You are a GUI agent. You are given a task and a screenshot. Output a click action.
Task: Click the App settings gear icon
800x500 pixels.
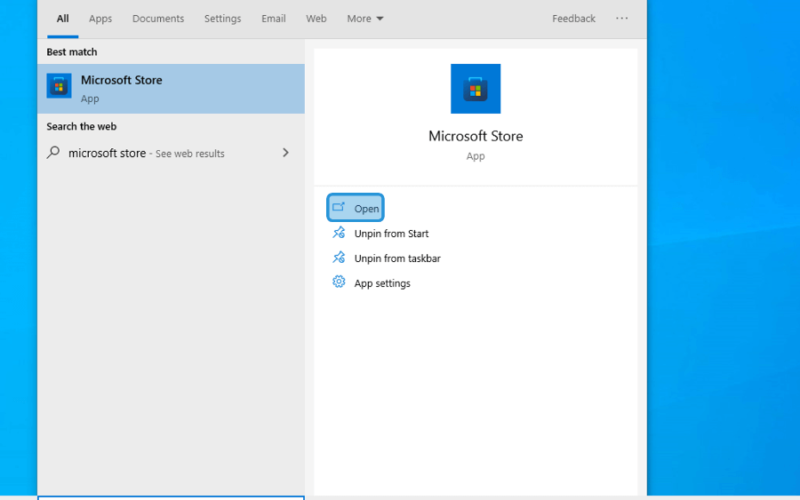(x=339, y=282)
